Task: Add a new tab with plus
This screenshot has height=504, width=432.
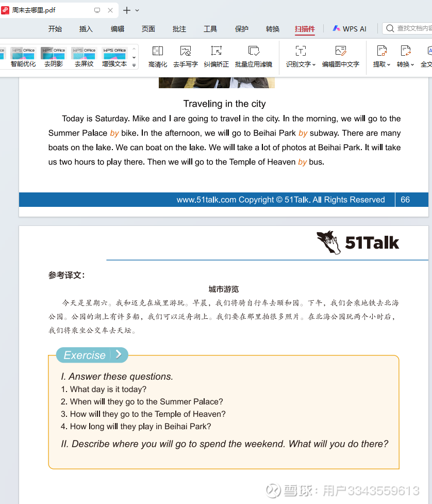Action: 127,10
